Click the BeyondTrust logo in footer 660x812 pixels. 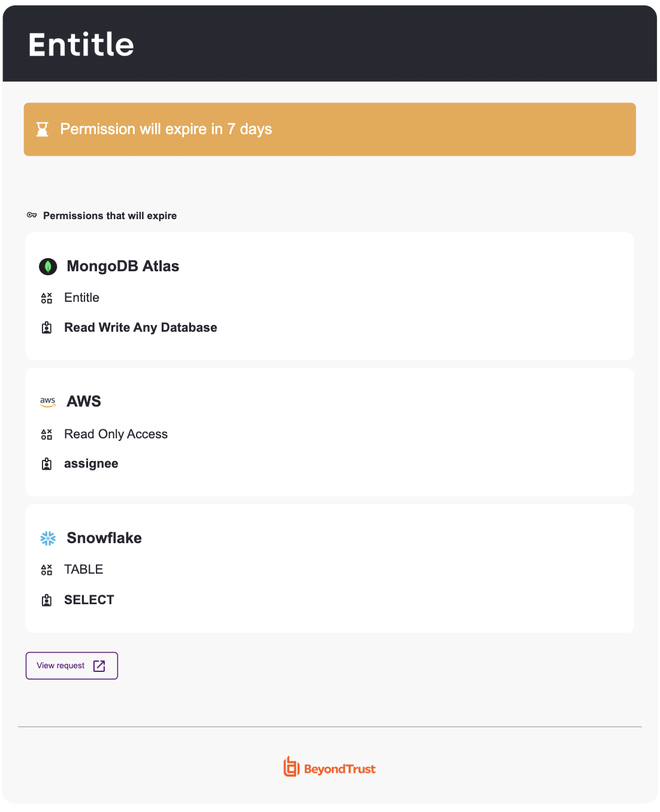pyautogui.click(x=329, y=767)
